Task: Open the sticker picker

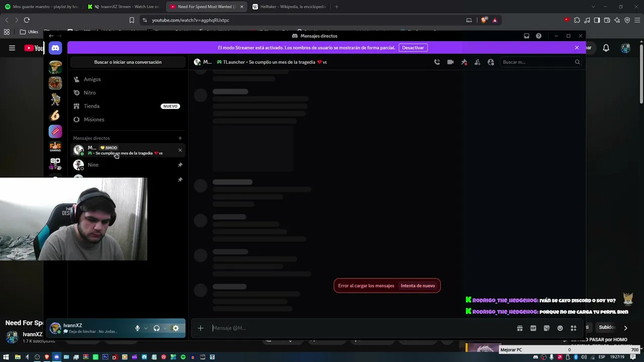Action: [547, 328]
